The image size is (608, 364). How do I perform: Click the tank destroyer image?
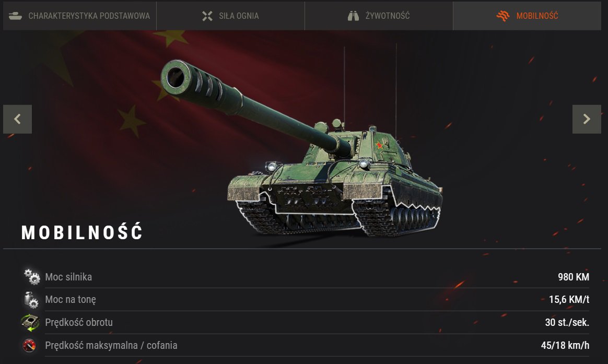(x=302, y=148)
